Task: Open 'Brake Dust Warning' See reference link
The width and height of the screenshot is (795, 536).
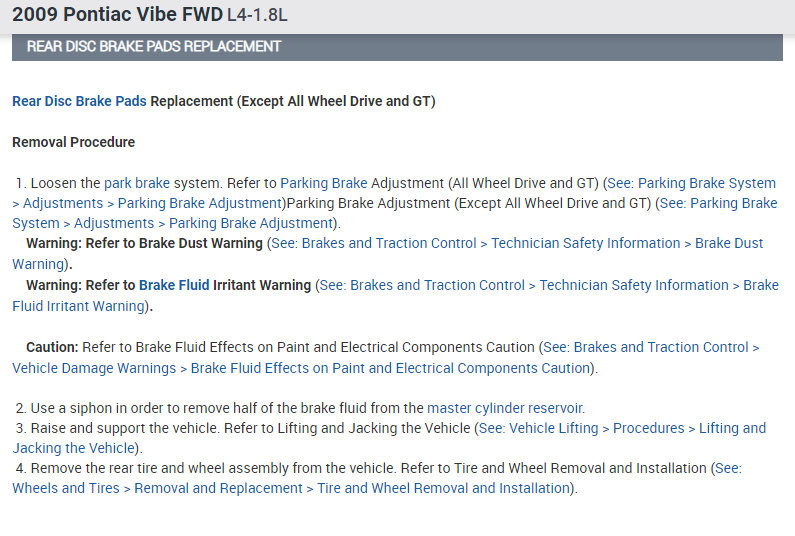Action: [x=728, y=243]
